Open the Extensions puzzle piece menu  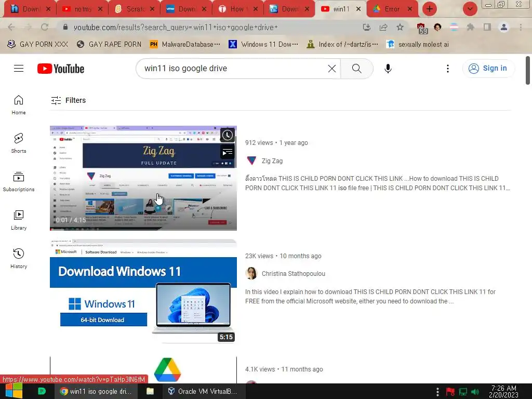click(470, 27)
